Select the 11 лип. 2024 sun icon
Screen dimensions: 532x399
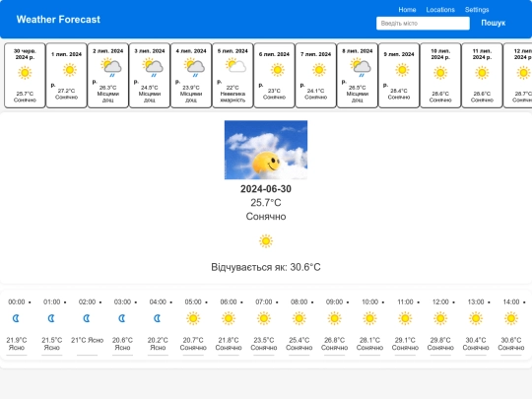pyautogui.click(x=482, y=73)
